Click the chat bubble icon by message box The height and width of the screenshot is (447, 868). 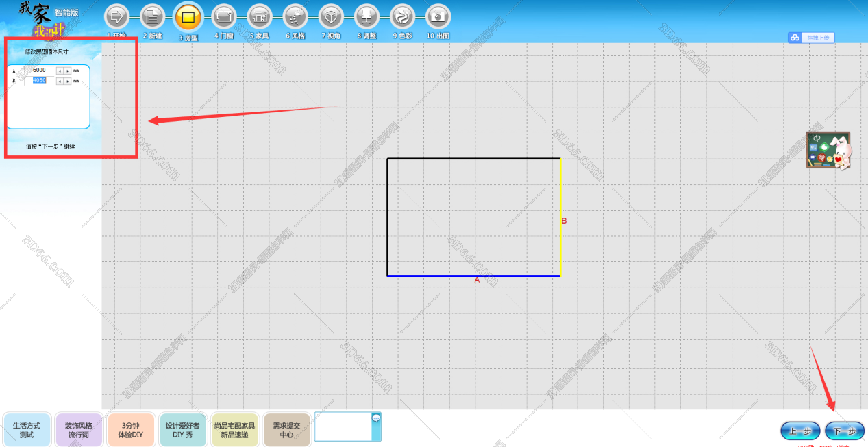pyautogui.click(x=376, y=418)
